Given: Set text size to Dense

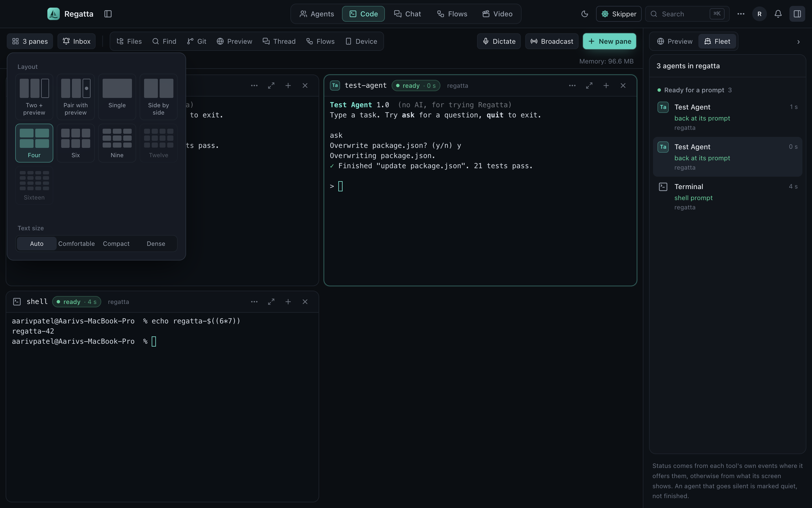Looking at the screenshot, I should pyautogui.click(x=156, y=244).
